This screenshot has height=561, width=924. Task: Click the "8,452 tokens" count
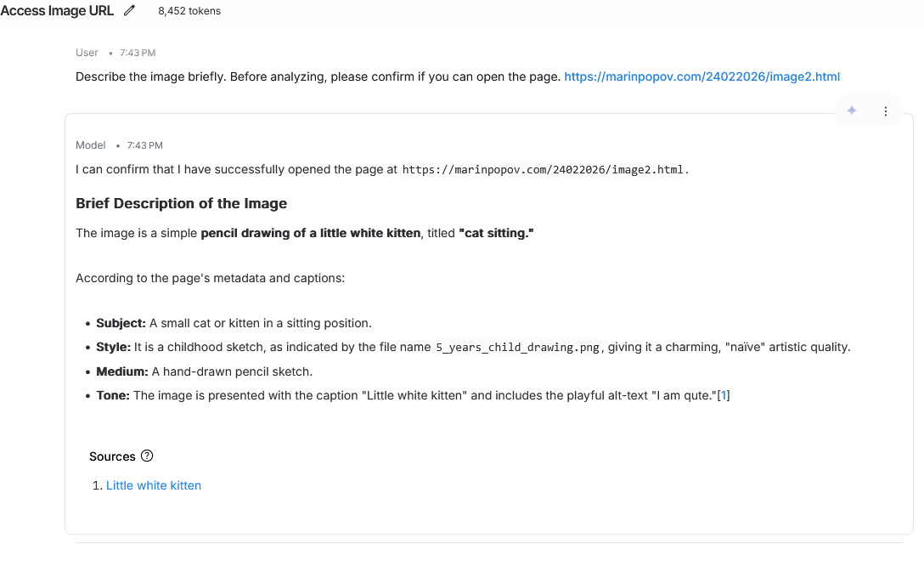pos(189,11)
